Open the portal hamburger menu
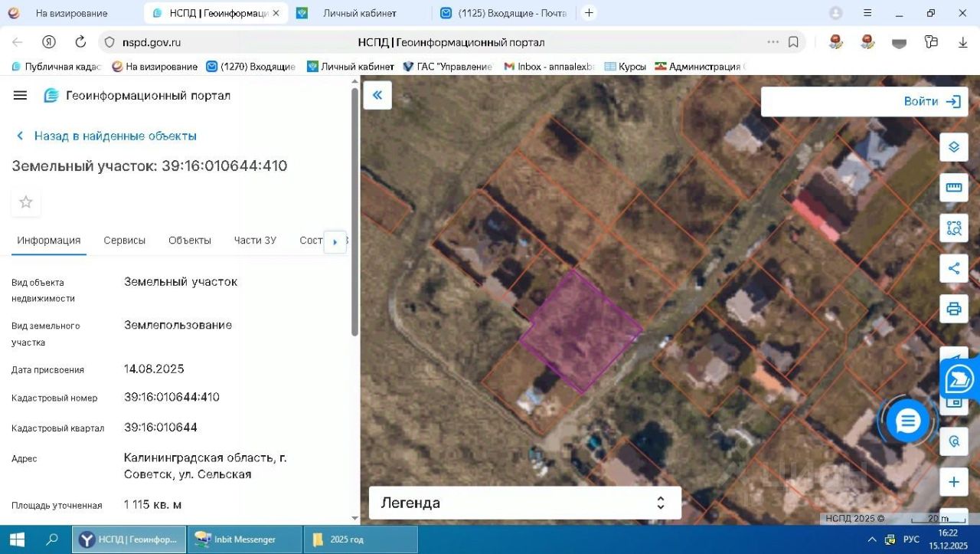The height and width of the screenshot is (554, 980). (x=21, y=95)
